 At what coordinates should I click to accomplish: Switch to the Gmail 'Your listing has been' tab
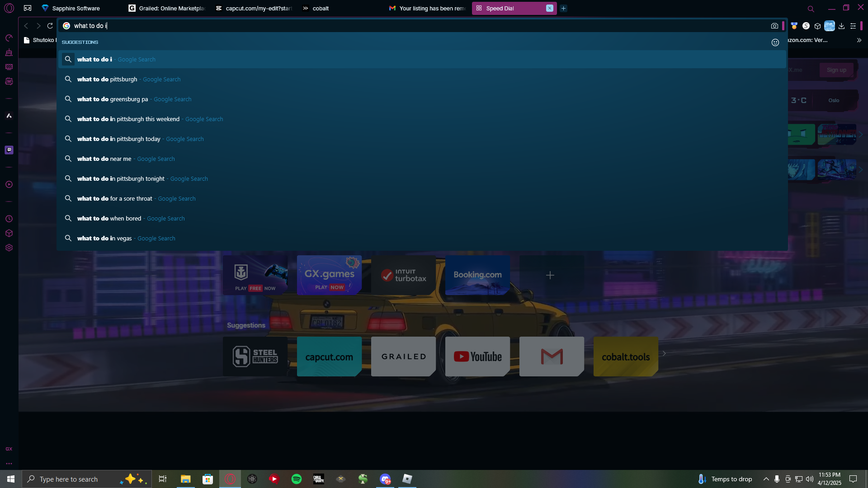(428, 8)
